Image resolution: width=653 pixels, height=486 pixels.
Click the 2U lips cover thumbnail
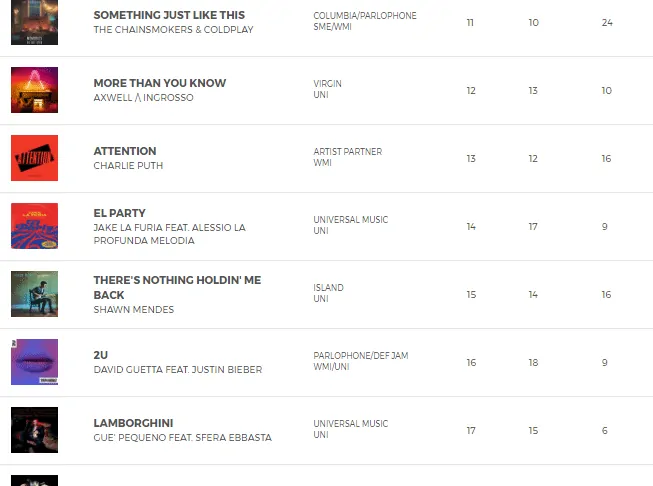34,362
